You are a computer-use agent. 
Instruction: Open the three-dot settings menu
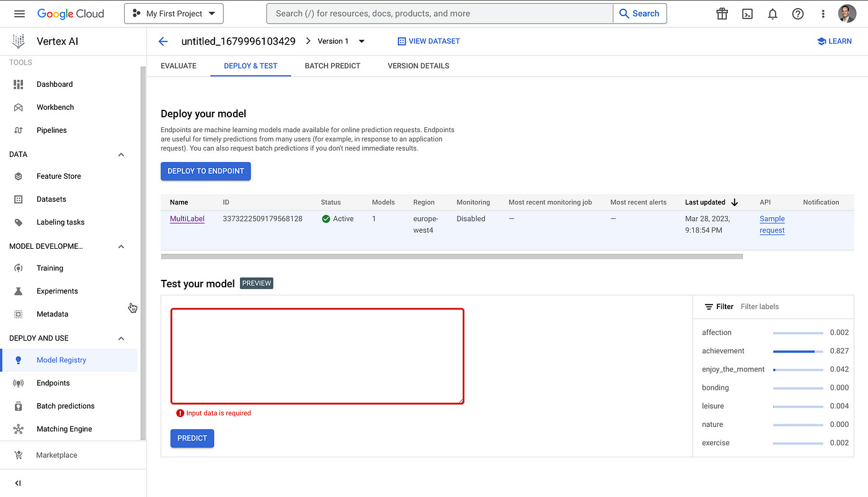tap(823, 14)
